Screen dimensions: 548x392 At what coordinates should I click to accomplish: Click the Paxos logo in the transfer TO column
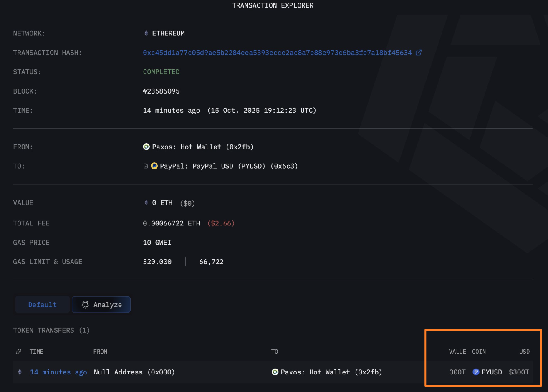point(275,372)
